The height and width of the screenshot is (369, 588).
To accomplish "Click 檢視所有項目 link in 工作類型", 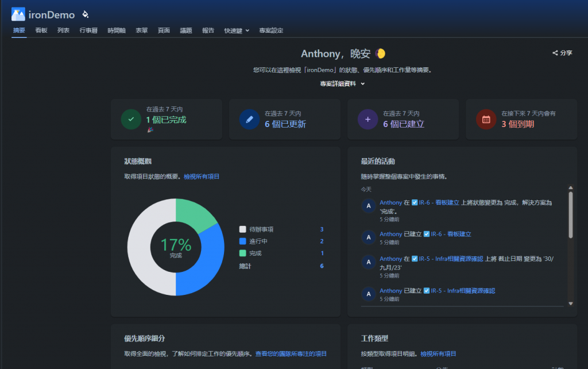I will [438, 353].
